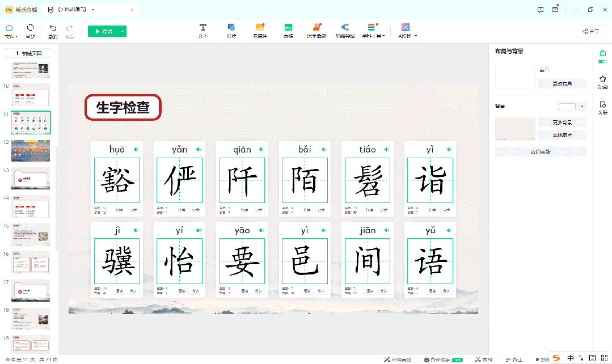Select slide 12 thumbnail in the slide panel
The width and height of the screenshot is (612, 364).
click(x=31, y=150)
